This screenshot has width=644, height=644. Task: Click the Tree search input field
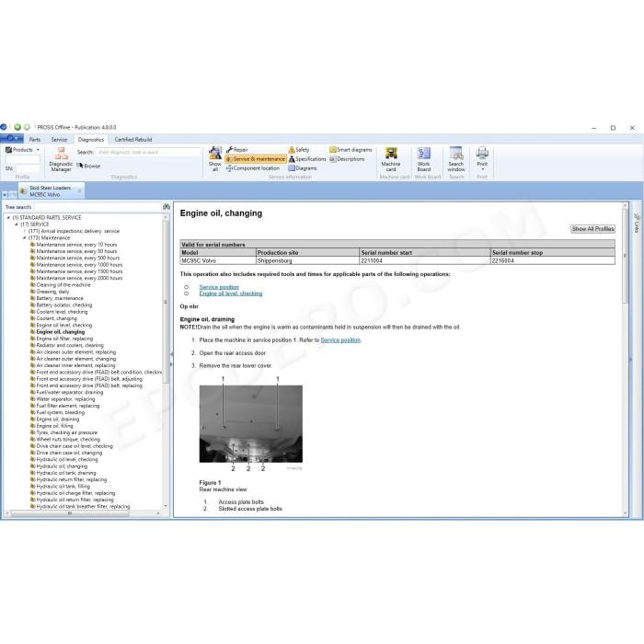click(x=98, y=207)
